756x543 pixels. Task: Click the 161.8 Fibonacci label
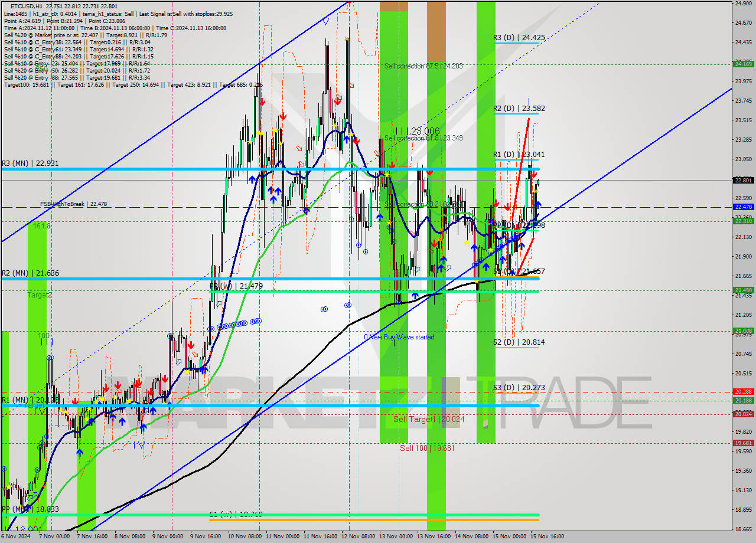pos(41,226)
